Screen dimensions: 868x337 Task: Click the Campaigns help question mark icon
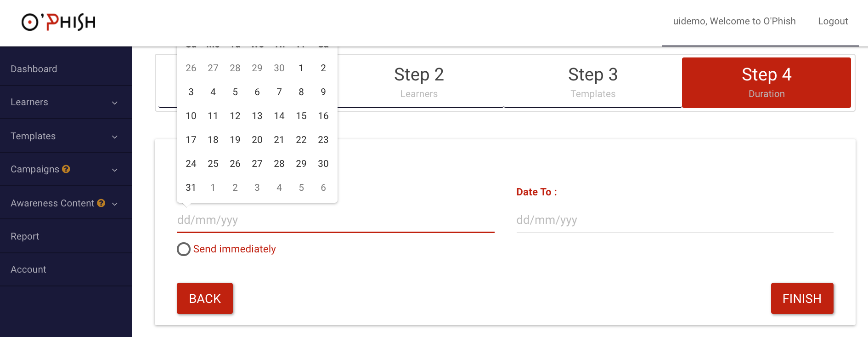point(66,169)
